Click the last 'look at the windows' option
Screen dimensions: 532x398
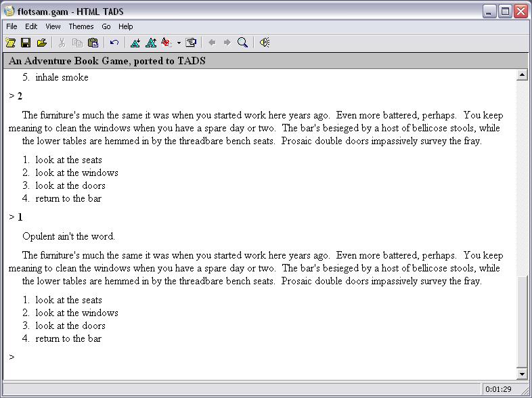coord(76,313)
